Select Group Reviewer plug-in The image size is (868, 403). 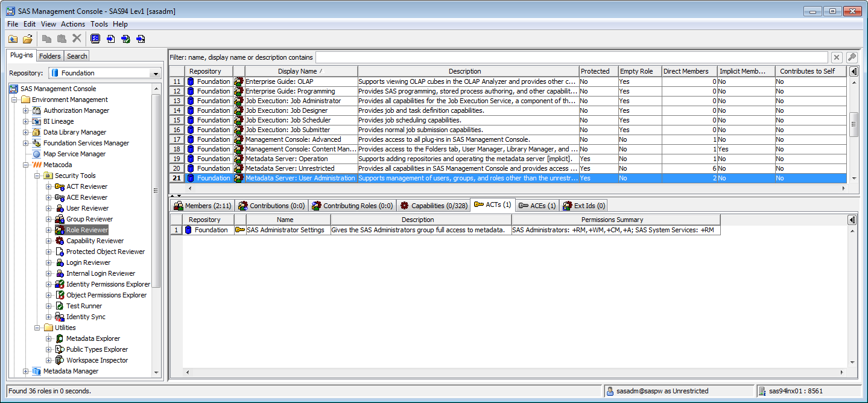pos(89,219)
